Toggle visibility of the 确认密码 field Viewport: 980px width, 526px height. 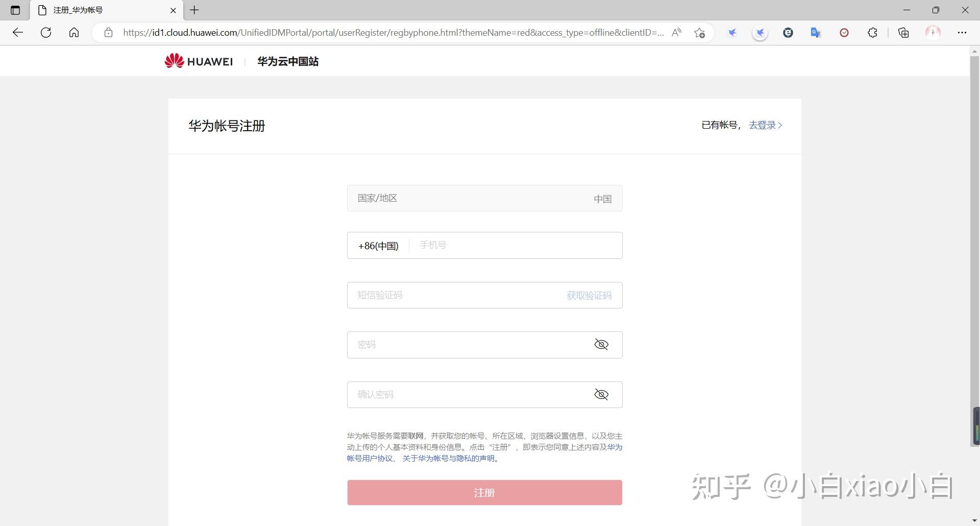(601, 395)
